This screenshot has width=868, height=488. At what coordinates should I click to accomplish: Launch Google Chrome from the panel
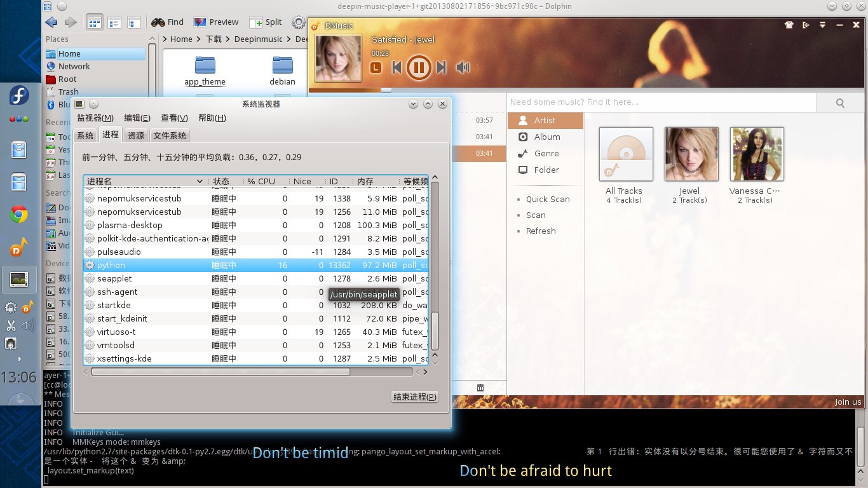[x=19, y=215]
